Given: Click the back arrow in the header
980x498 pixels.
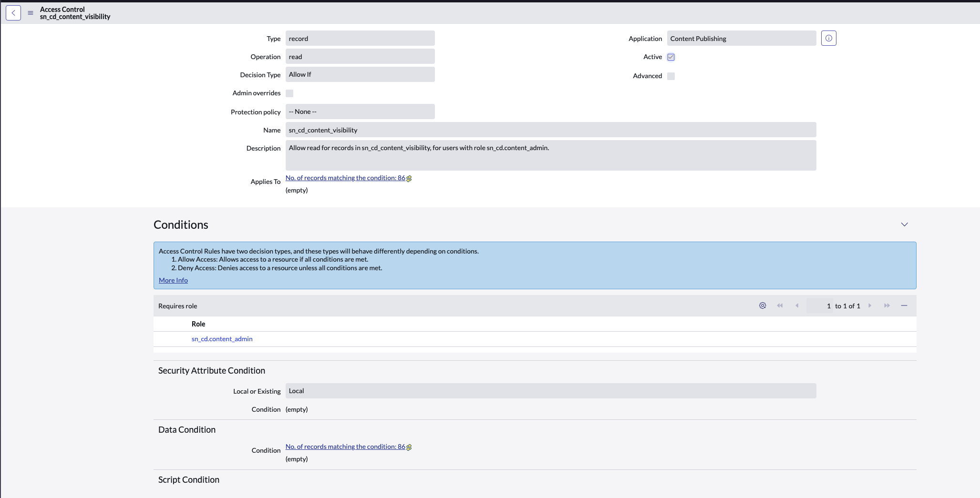Looking at the screenshot, I should click(x=13, y=13).
